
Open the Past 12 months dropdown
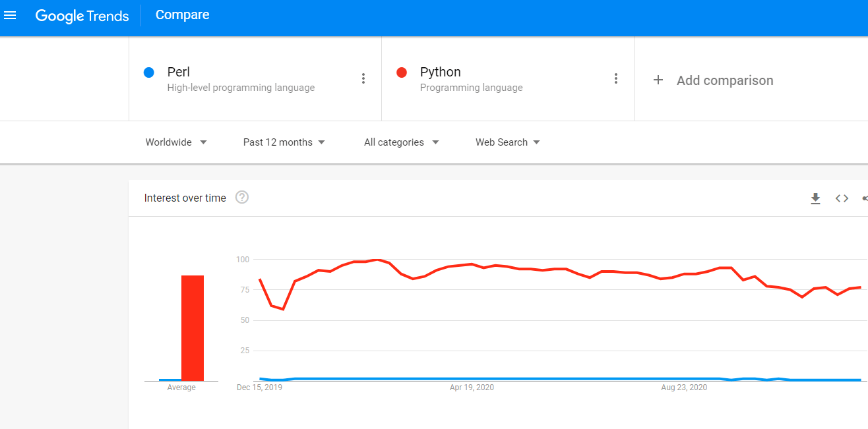(284, 142)
